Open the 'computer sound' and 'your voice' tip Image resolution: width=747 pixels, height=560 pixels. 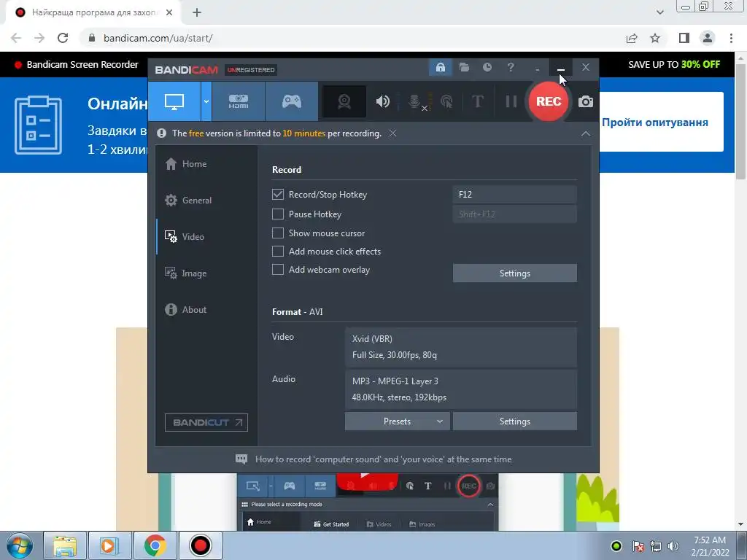click(x=373, y=459)
